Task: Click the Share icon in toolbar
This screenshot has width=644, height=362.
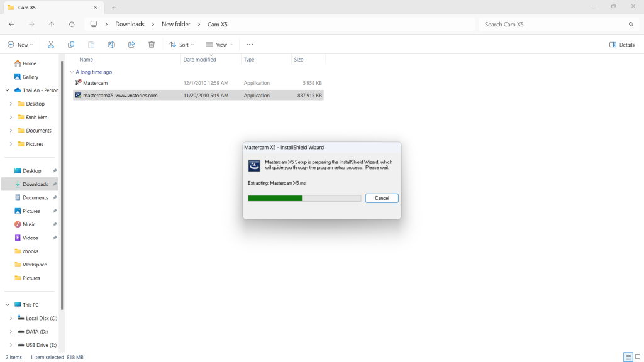Action: coord(131,45)
